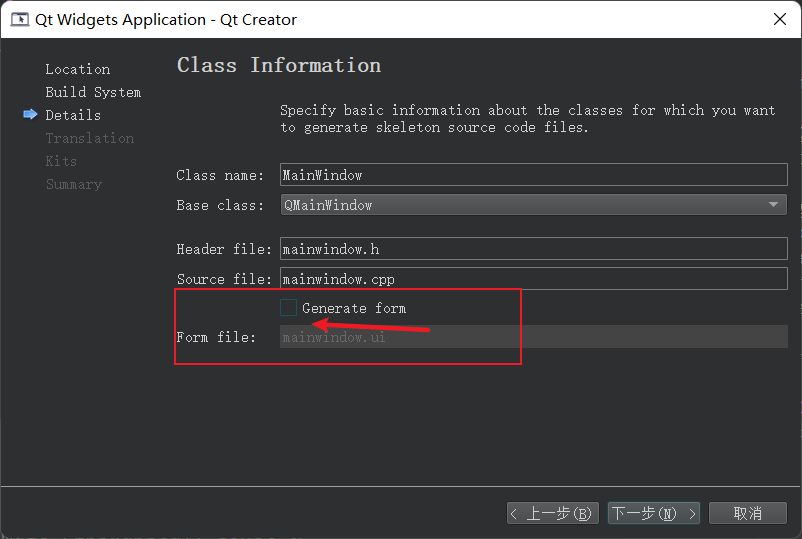Enable the Generate form checkbox
The image size is (802, 539).
(x=288, y=308)
